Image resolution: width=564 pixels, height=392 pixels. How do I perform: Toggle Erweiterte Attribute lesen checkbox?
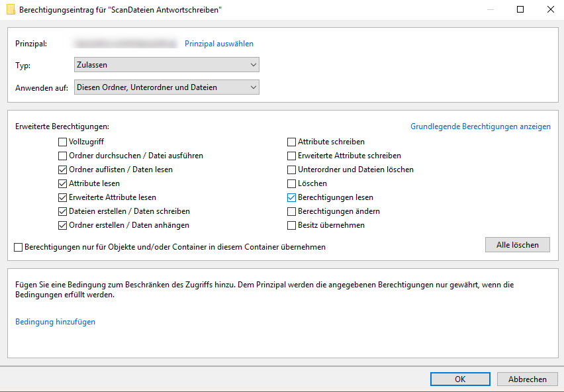coord(63,197)
